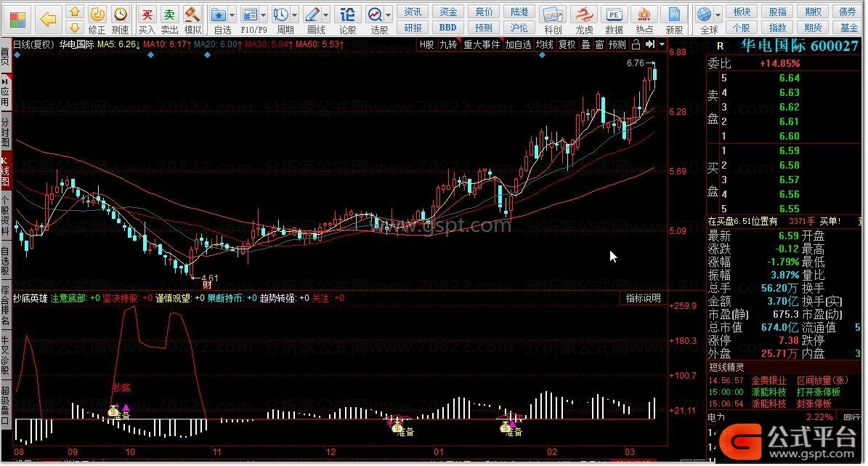Viewport: 868px width, 466px height.
Task: Click the jump-to-end arrow icon on chart bar
Action: pos(650,44)
